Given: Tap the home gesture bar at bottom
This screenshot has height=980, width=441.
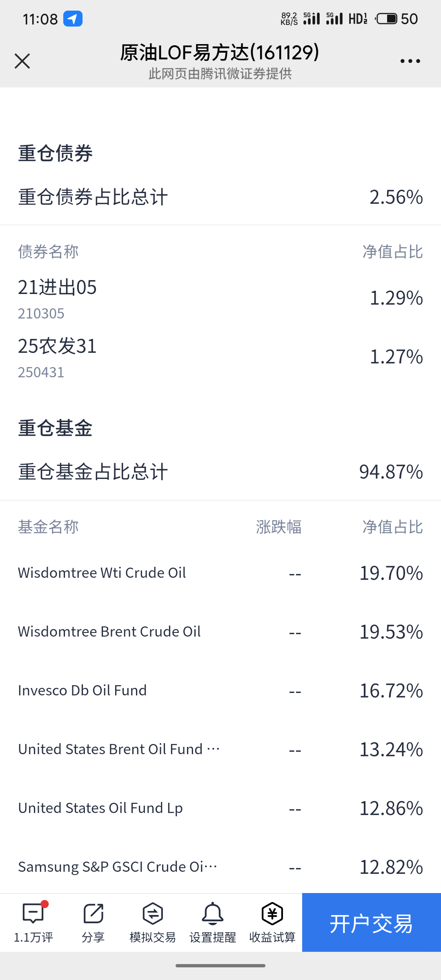Looking at the screenshot, I should coord(220,966).
